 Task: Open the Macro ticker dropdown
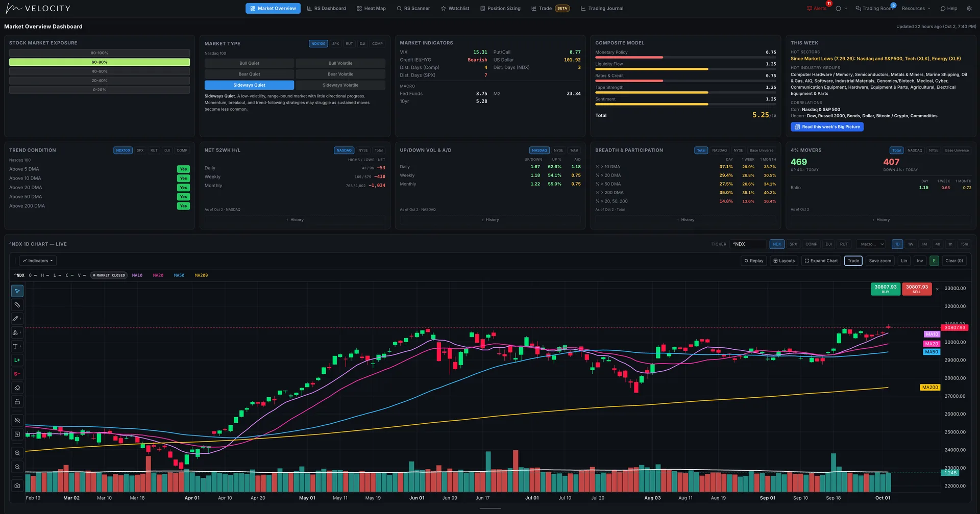[871, 244]
